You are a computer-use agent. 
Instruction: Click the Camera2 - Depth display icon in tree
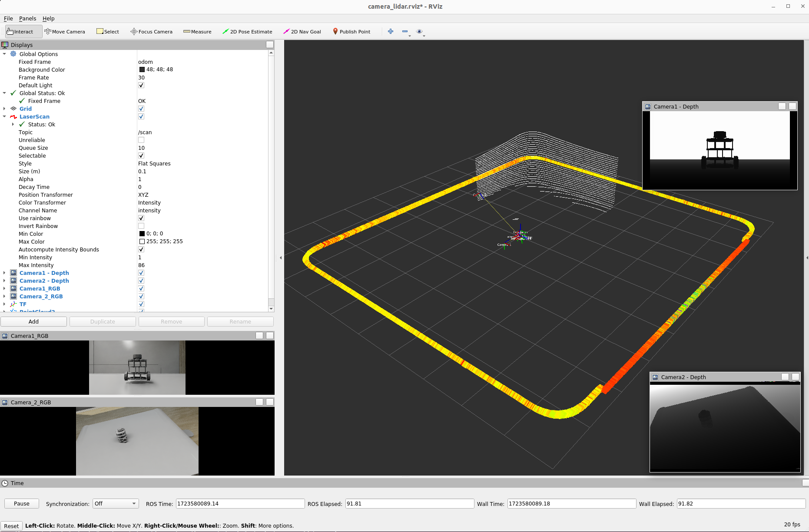point(13,281)
